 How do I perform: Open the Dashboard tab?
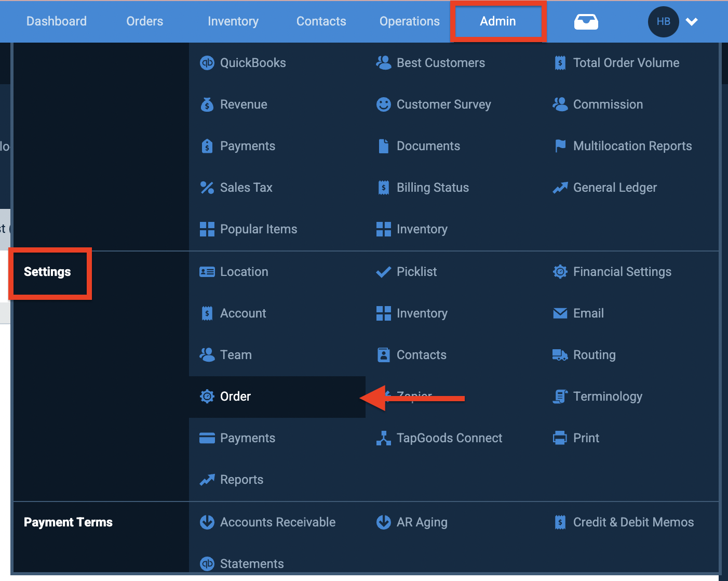point(57,21)
